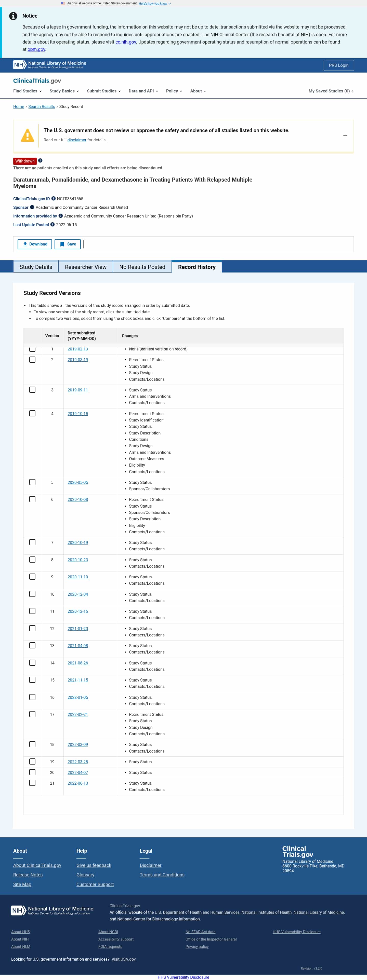Viewport: 367px width, 980px height.
Task: Check the box for version 2
Action: click(32, 360)
